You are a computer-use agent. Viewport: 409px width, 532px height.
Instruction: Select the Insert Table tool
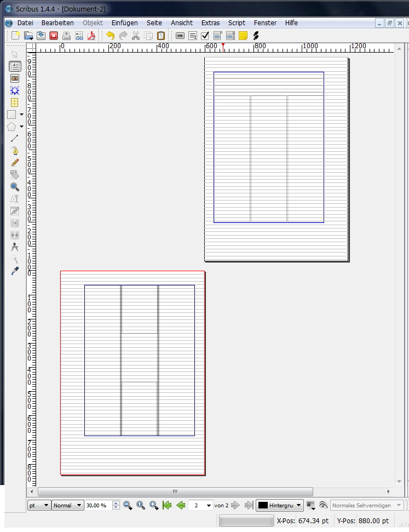(15, 102)
